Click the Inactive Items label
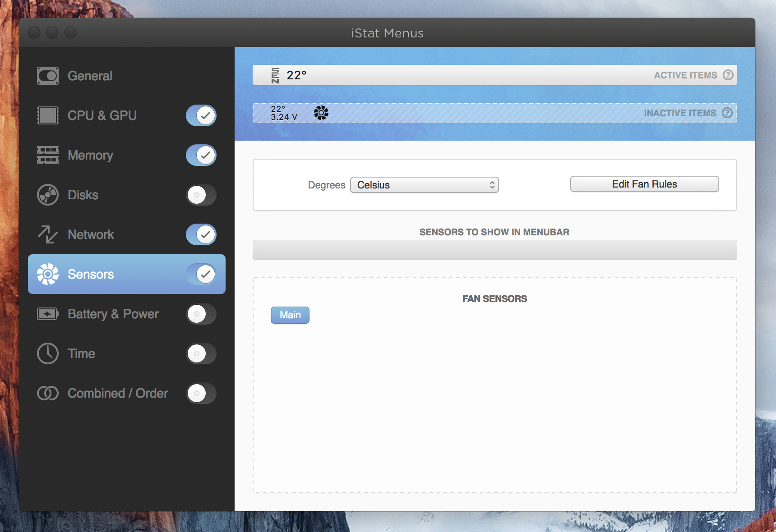This screenshot has width=776, height=532. pyautogui.click(x=680, y=113)
